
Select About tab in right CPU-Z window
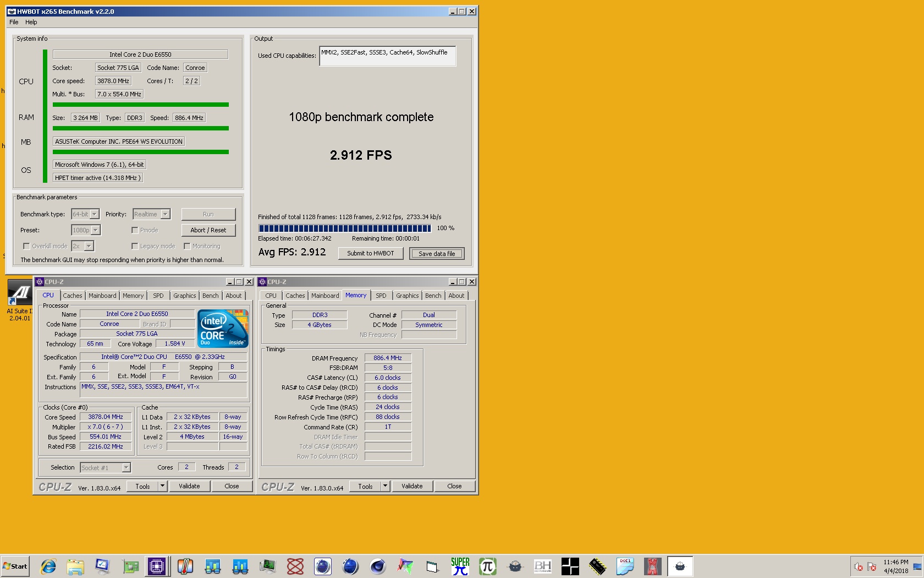[456, 296]
